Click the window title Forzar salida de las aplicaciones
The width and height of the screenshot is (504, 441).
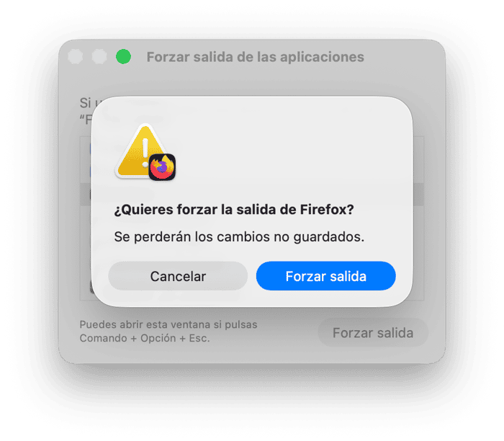coord(255,57)
